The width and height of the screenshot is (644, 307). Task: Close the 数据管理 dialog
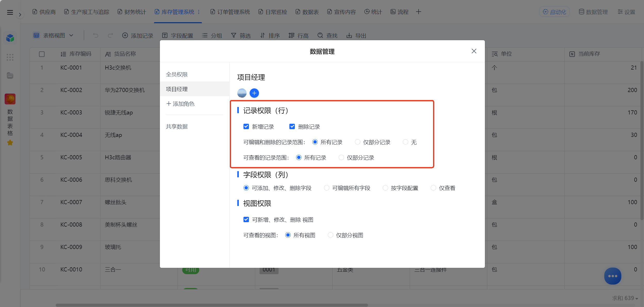coord(474,51)
